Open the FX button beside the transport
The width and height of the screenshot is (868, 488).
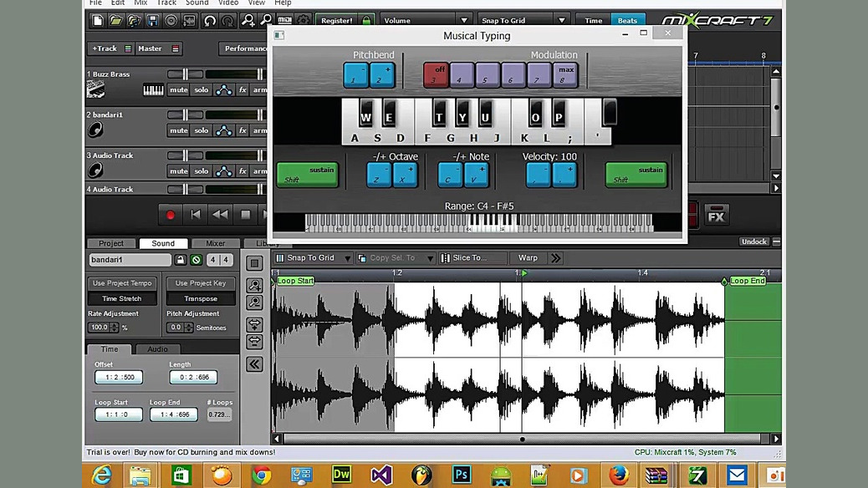click(x=716, y=216)
